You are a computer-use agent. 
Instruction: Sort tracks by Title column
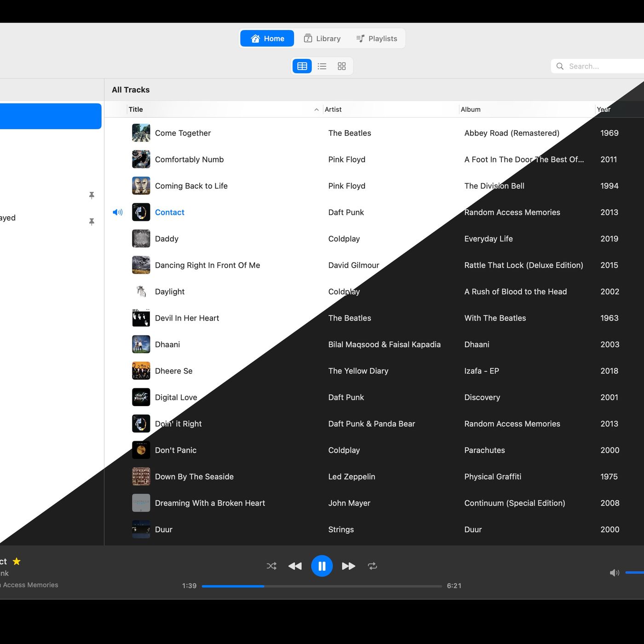[x=136, y=109]
